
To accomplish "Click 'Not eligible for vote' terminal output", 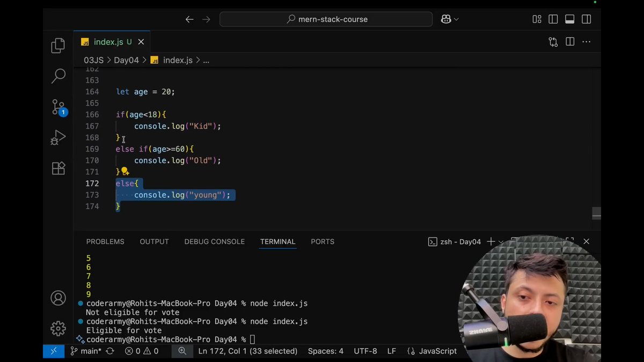I will click(x=133, y=313).
